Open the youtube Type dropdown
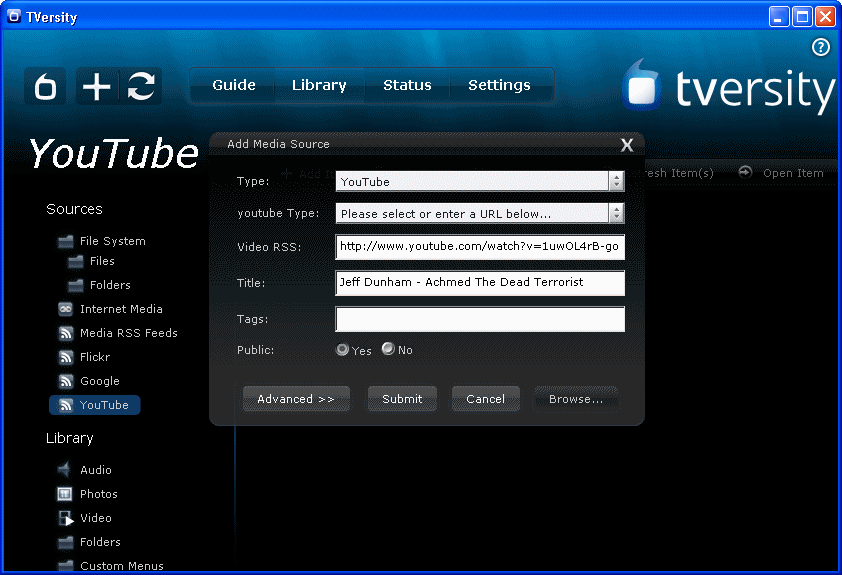Screen dimensions: 842x575 click(480, 214)
